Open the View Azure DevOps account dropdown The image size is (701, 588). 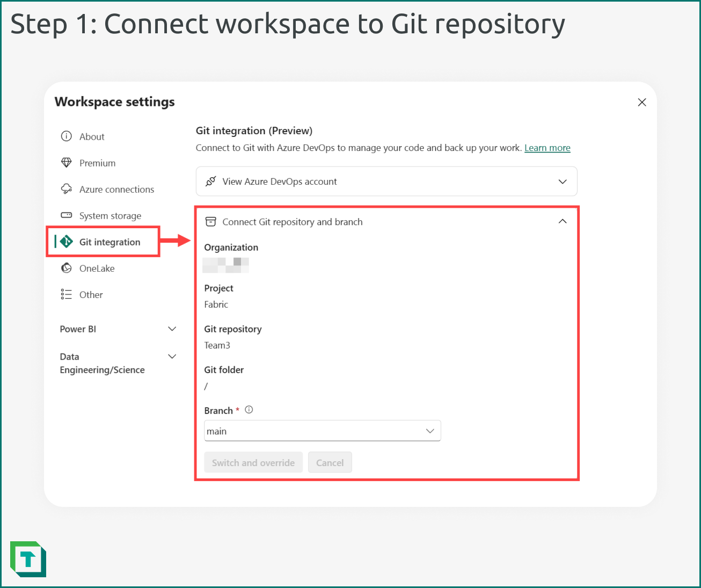click(563, 182)
